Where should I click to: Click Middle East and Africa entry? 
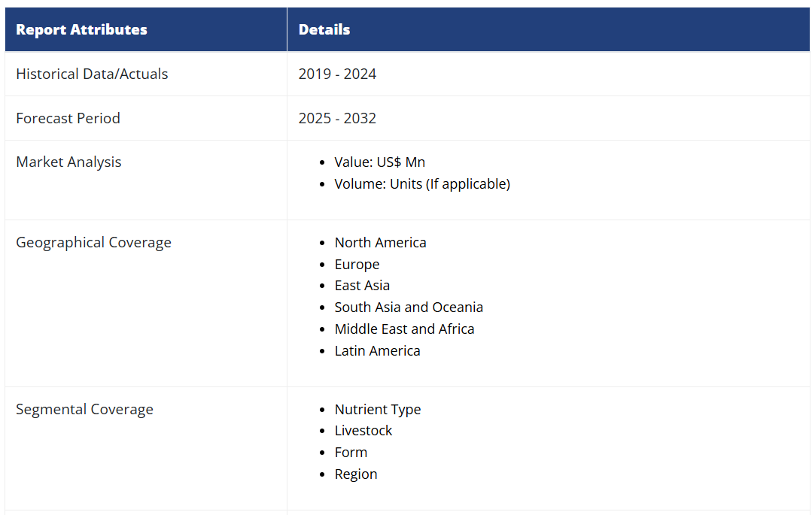point(404,329)
